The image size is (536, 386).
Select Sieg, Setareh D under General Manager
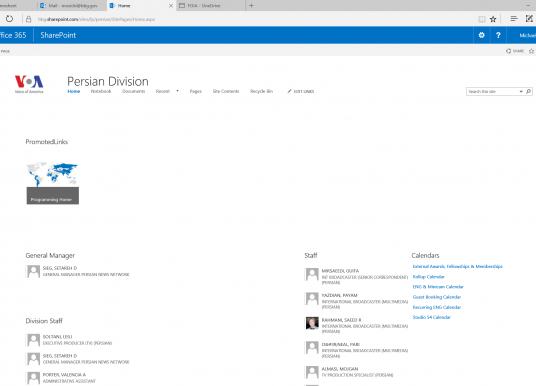[60, 268]
